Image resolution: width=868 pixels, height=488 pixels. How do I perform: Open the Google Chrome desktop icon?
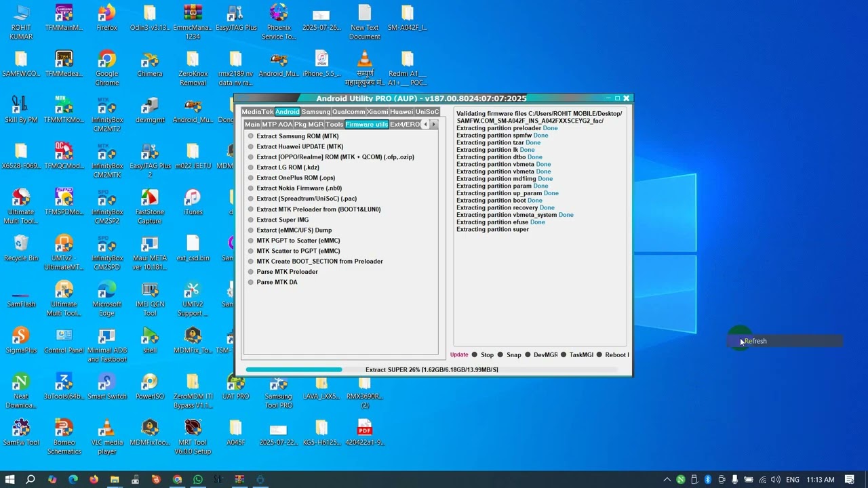107,68
